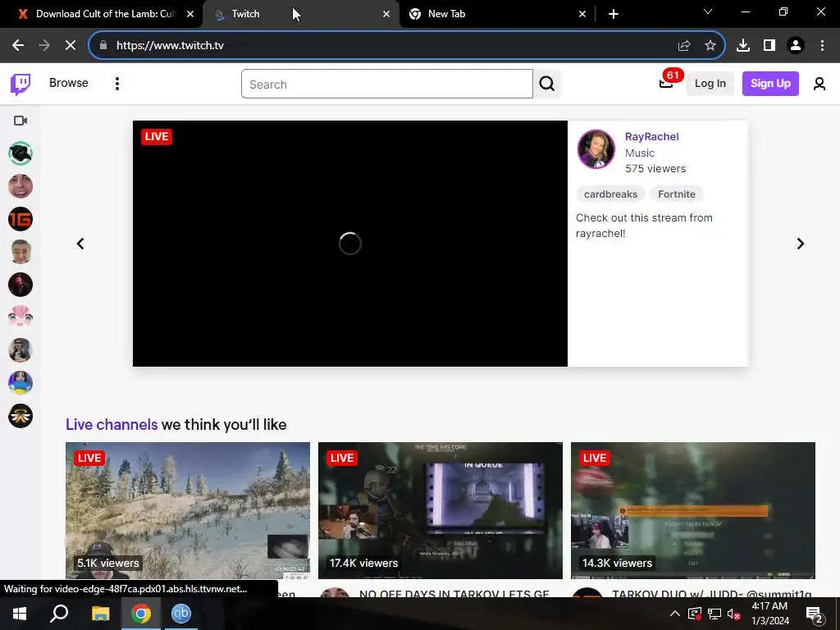Select the Fortnite tag
This screenshot has height=630, width=840.
[676, 194]
